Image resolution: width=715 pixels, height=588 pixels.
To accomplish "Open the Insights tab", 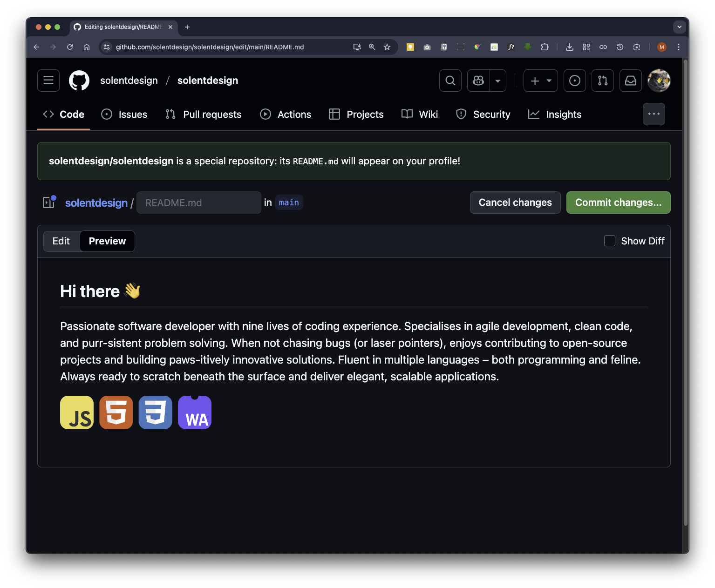I will click(x=555, y=115).
